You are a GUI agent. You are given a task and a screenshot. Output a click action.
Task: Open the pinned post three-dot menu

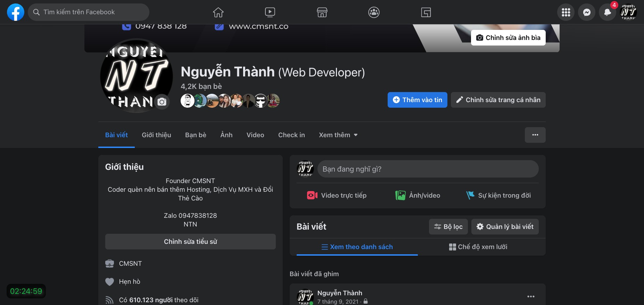coord(531,296)
